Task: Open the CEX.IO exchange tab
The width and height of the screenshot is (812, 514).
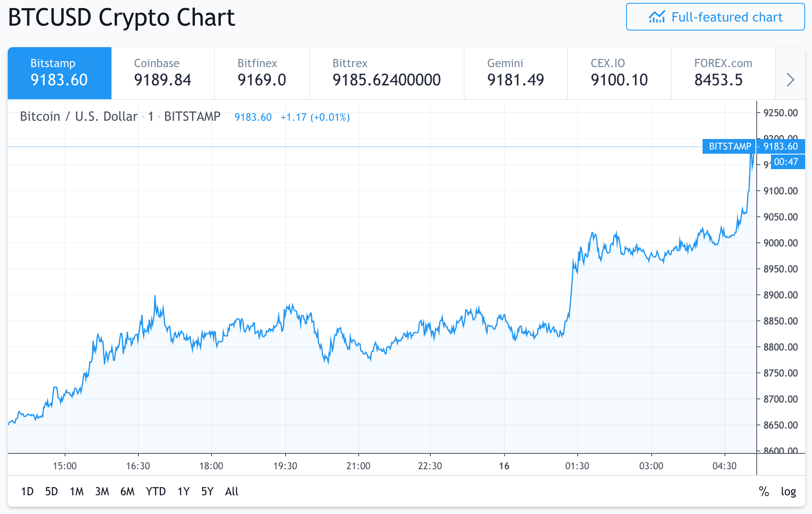Action: click(x=619, y=73)
